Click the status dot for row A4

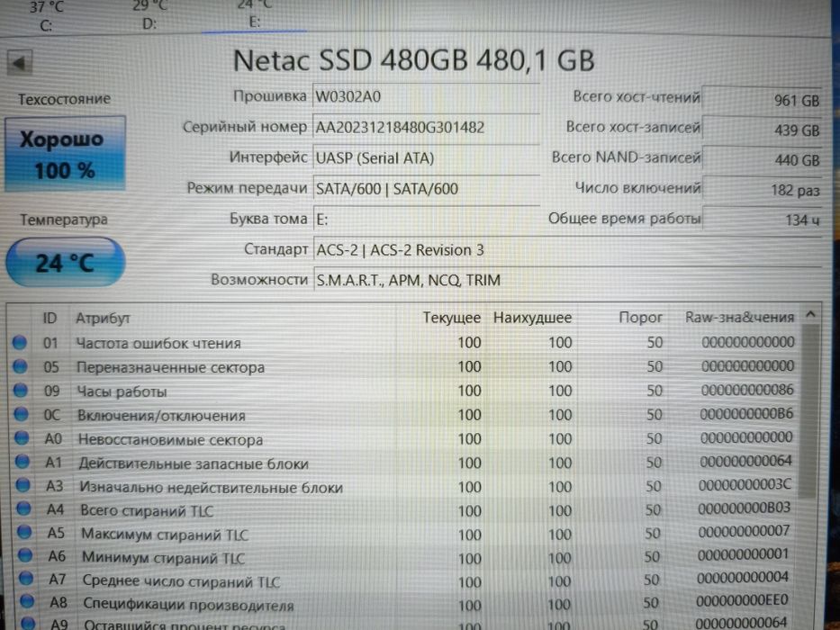tap(23, 508)
